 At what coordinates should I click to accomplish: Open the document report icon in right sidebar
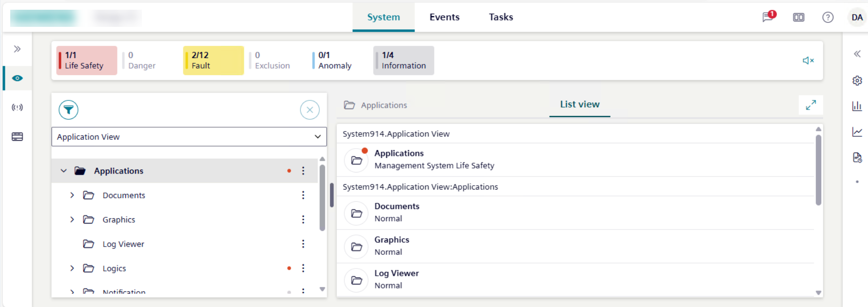pos(857,157)
